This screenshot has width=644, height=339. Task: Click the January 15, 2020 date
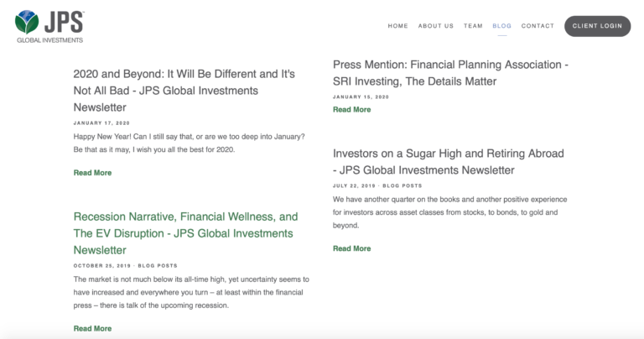click(x=361, y=97)
